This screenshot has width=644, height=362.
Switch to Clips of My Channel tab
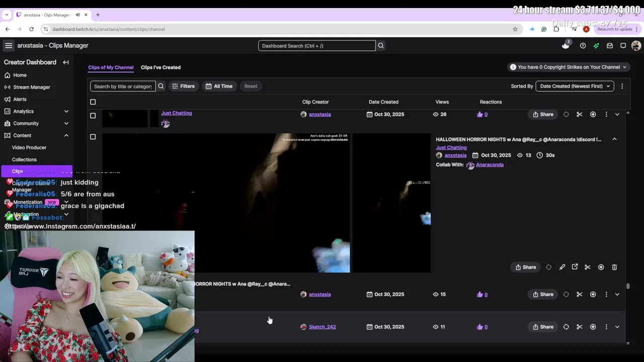click(111, 67)
